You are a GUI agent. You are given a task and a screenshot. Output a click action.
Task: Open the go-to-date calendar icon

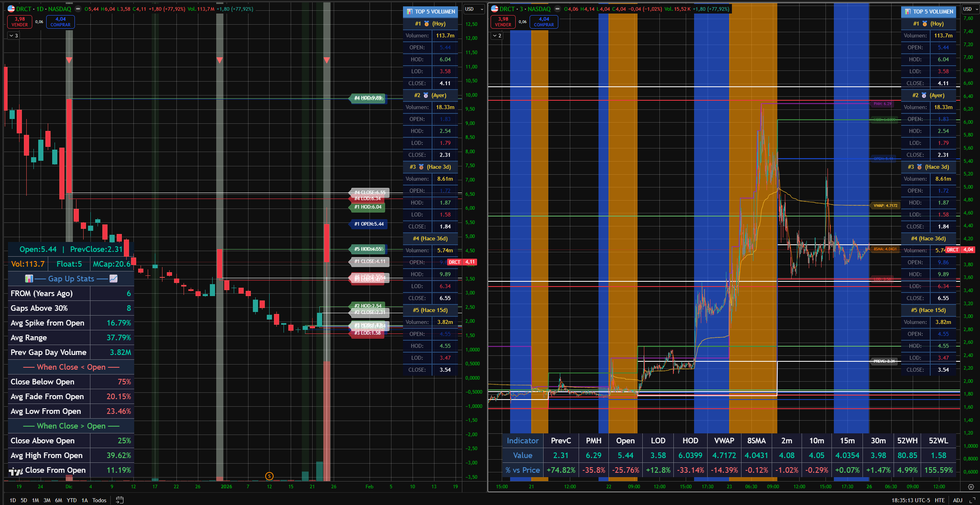pos(119,500)
